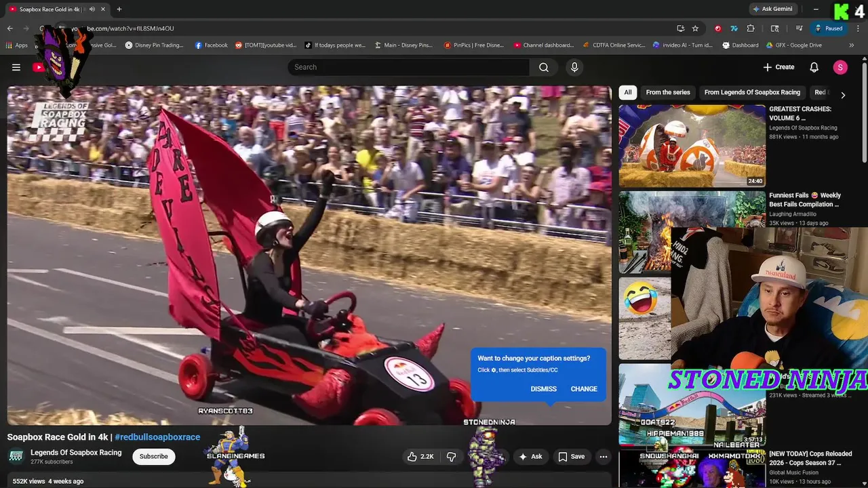
Task: Bookmark this page with star icon
Action: coord(695,28)
